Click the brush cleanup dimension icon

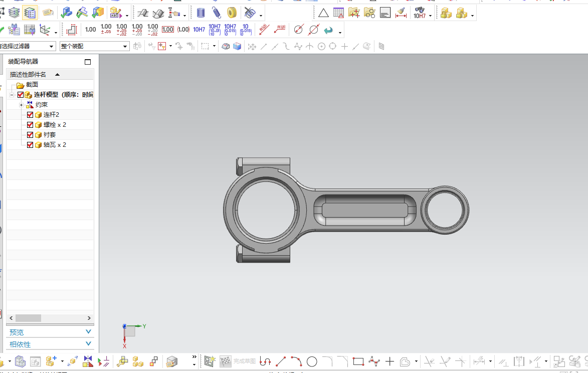pyautogui.click(x=401, y=13)
